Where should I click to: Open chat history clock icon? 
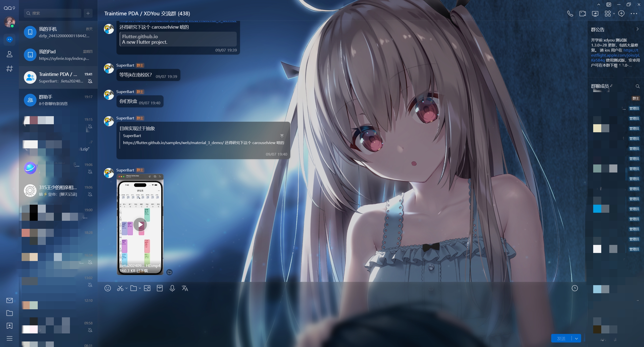(575, 288)
